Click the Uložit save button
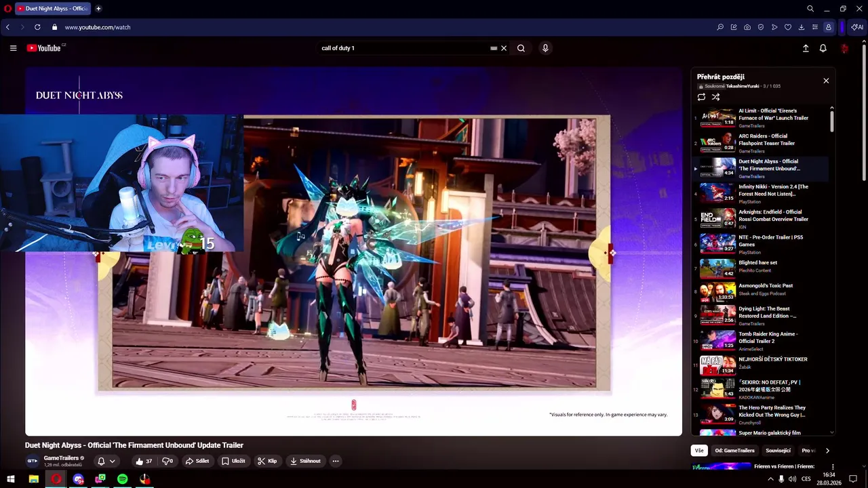This screenshot has width=868, height=488. coord(233,461)
